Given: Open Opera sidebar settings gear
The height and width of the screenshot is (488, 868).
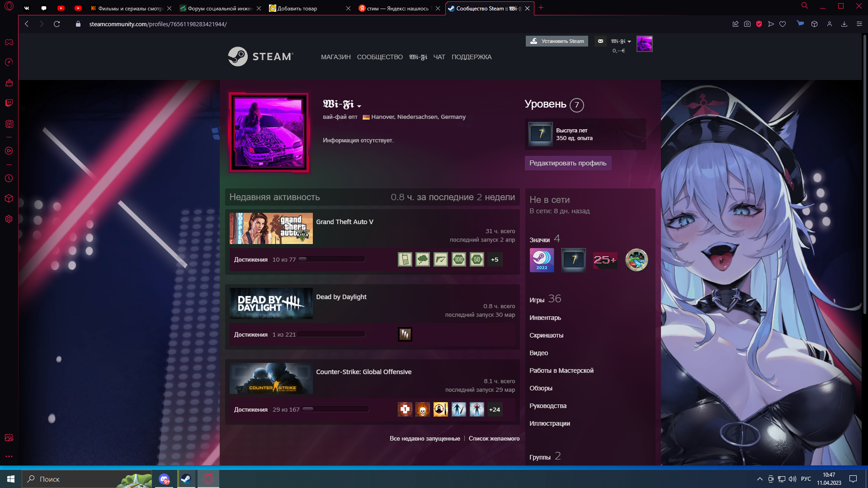Looking at the screenshot, I should coord(9,219).
